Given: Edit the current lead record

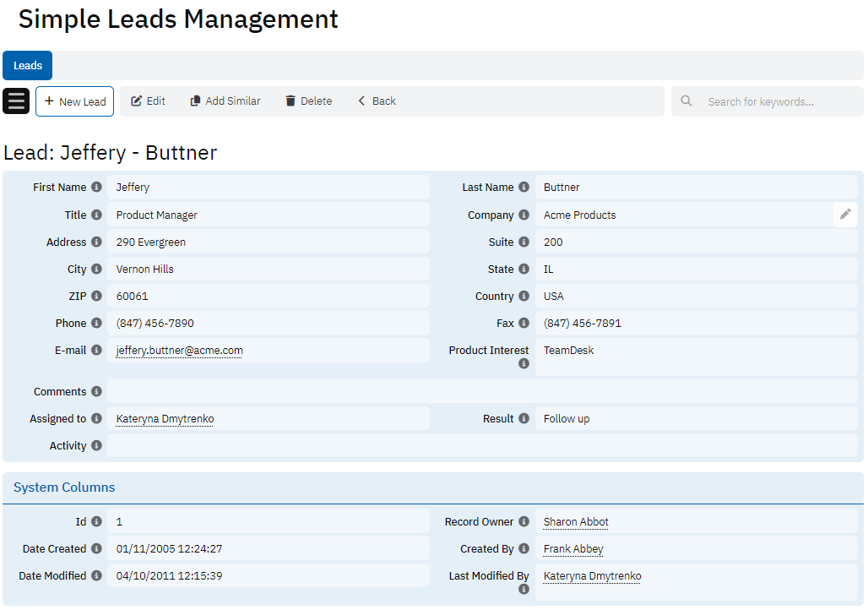Looking at the screenshot, I should (148, 101).
